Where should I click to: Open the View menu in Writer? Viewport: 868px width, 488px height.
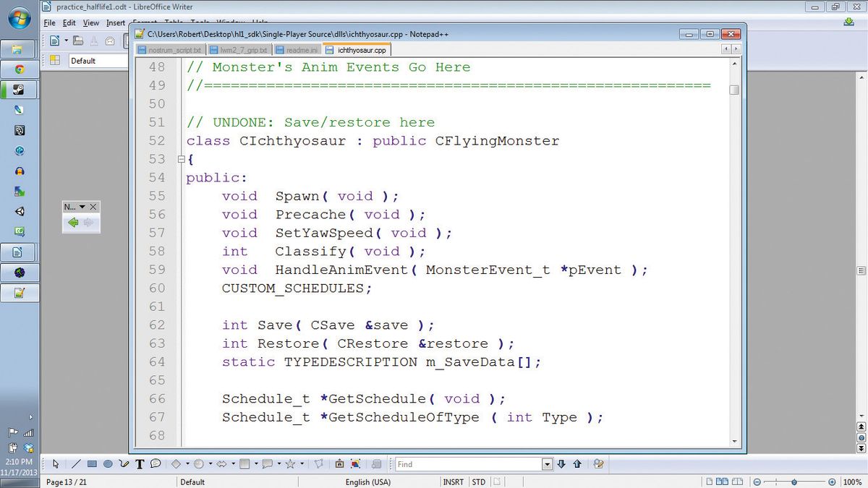click(x=91, y=22)
